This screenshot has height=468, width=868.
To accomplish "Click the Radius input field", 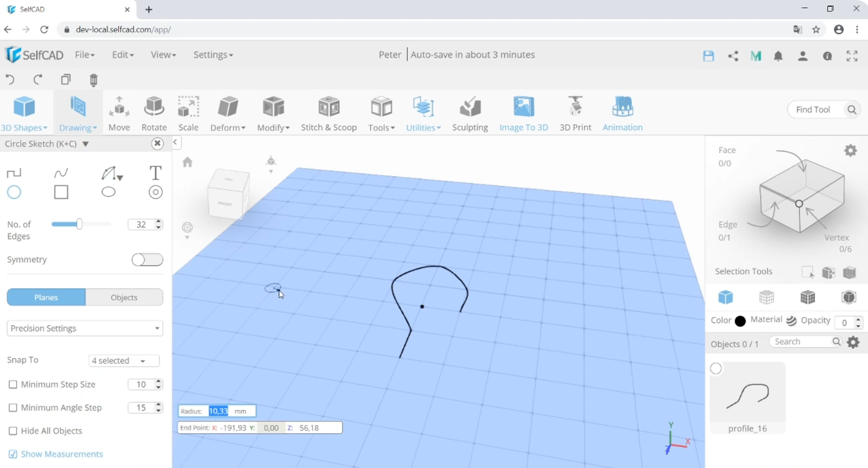I will pyautogui.click(x=219, y=411).
